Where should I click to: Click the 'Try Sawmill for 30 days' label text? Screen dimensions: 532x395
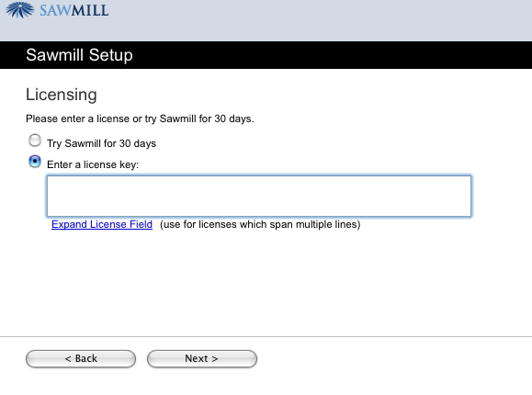tap(101, 143)
